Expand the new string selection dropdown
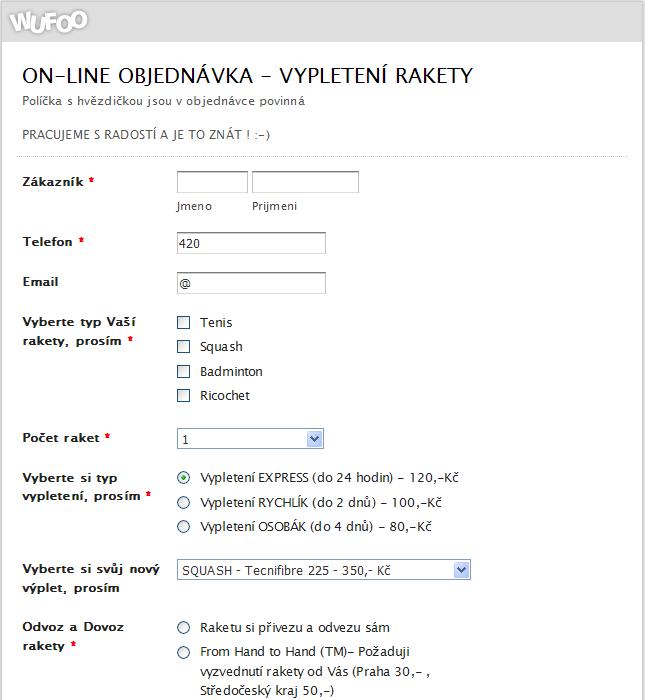Viewport: 645px width, 700px height. pos(323,570)
